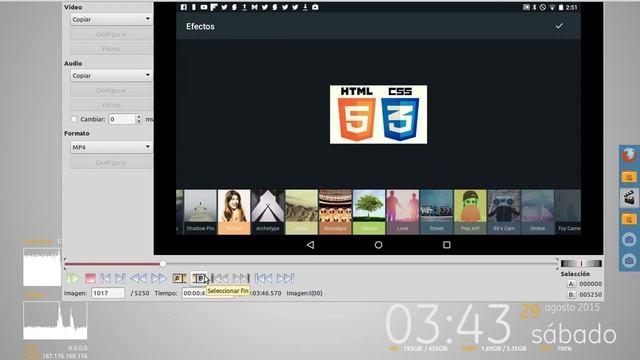Click Configurar under Audio
This screenshot has height=360, width=640.
(111, 91)
